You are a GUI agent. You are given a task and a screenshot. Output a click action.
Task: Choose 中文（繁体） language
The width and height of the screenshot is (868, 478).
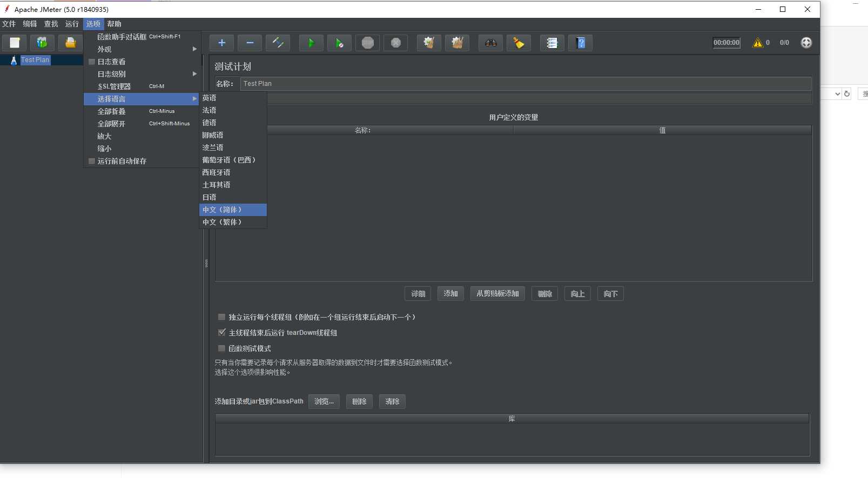[x=233, y=222]
